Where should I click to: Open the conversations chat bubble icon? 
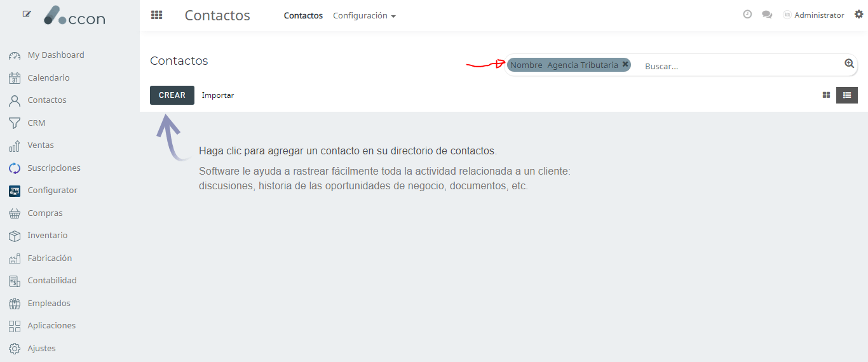click(x=767, y=15)
